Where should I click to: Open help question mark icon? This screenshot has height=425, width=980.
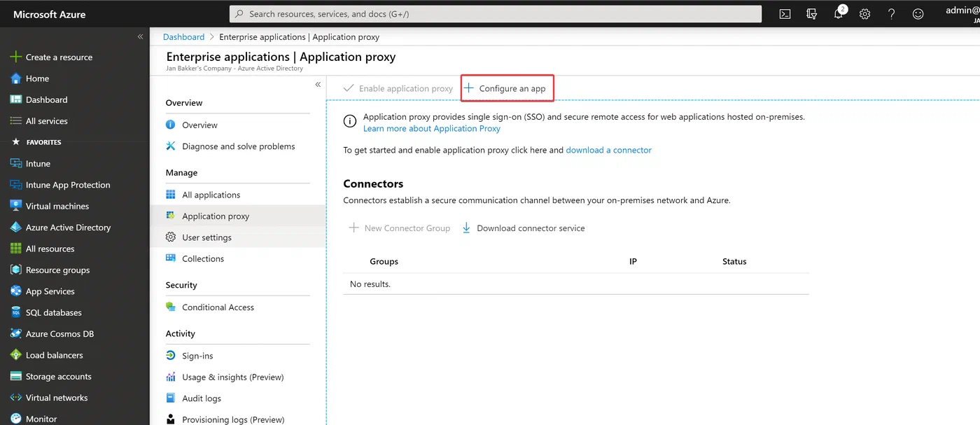892,14
